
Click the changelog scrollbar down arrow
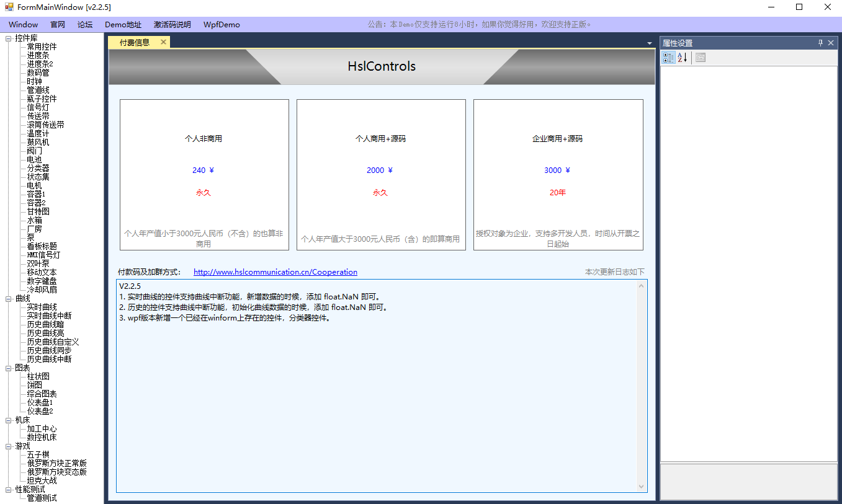click(642, 487)
